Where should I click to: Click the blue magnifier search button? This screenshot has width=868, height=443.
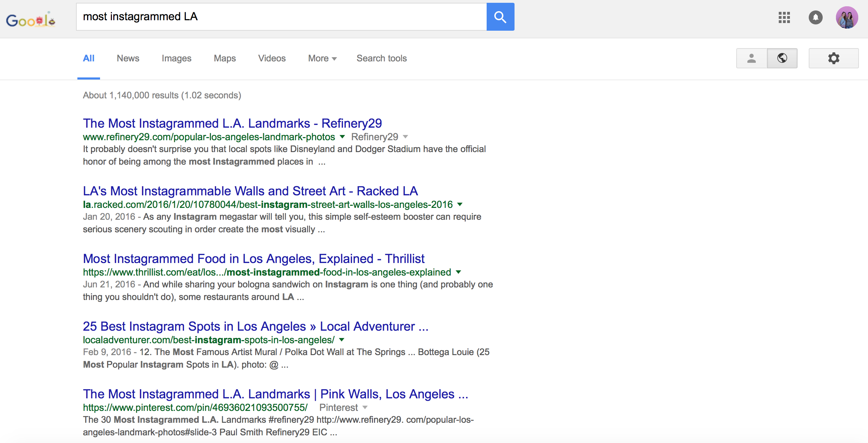tap(500, 17)
